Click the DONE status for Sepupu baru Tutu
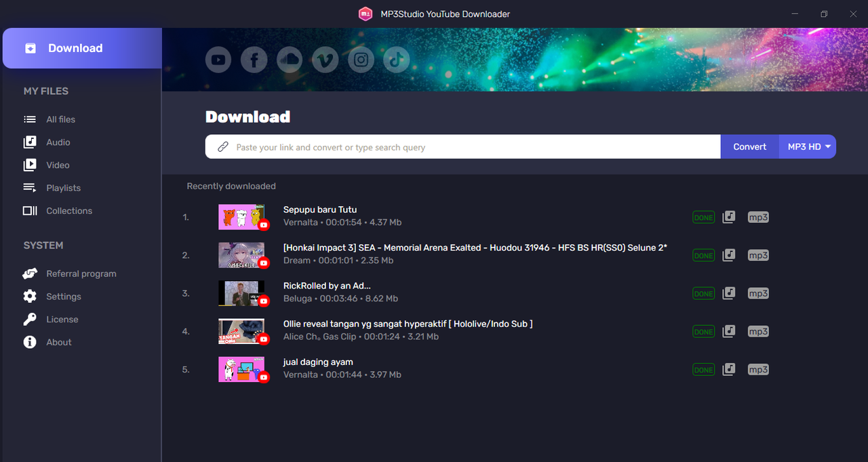Image resolution: width=868 pixels, height=462 pixels. [x=703, y=217]
